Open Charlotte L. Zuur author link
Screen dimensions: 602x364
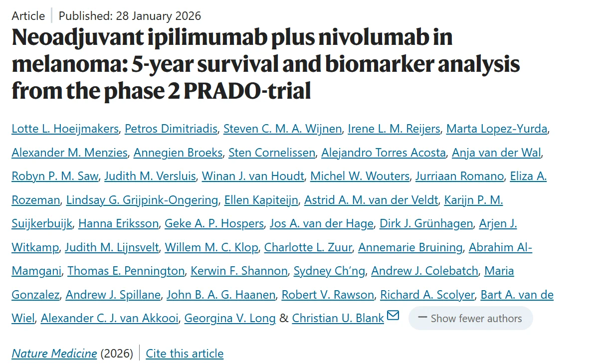coord(308,247)
